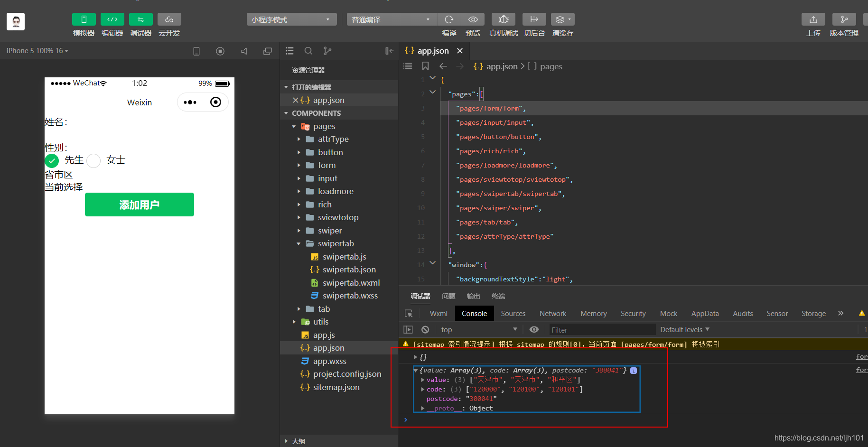Click the 添加用户 button

click(x=140, y=205)
